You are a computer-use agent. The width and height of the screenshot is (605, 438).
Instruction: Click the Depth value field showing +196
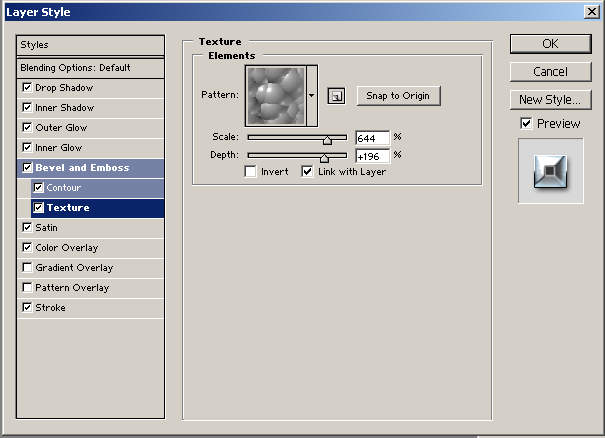click(372, 156)
